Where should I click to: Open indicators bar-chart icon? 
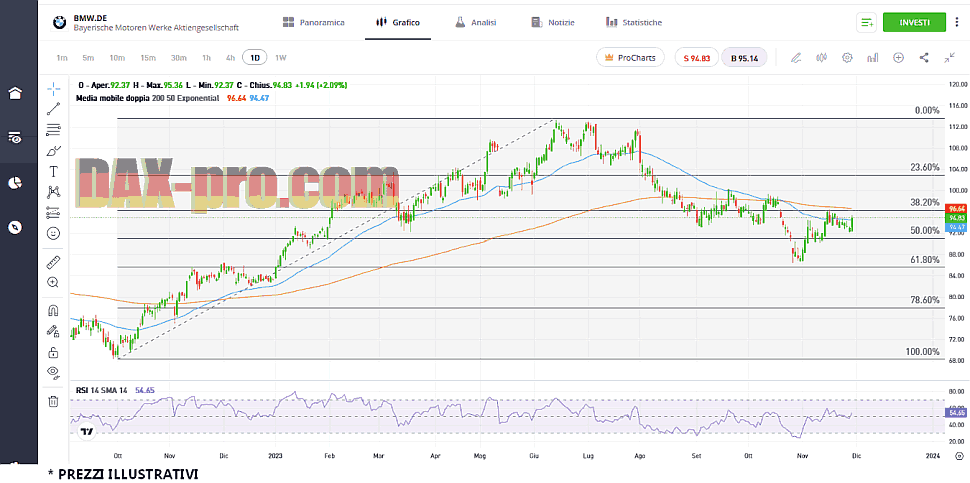[873, 58]
